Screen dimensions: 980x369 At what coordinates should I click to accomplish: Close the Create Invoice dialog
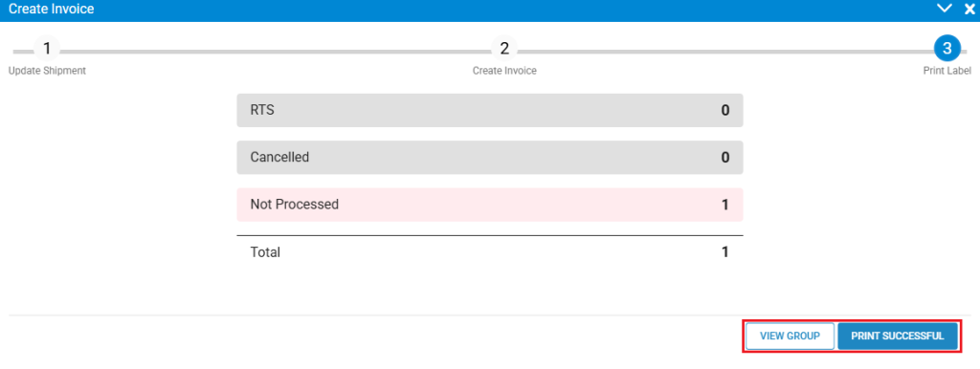pos(969,9)
